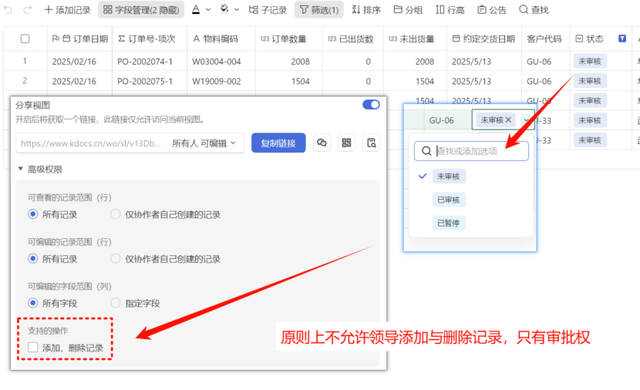640x390 pixels.
Task: Click 未审核 status tag in row 2
Action: pyautogui.click(x=590, y=81)
